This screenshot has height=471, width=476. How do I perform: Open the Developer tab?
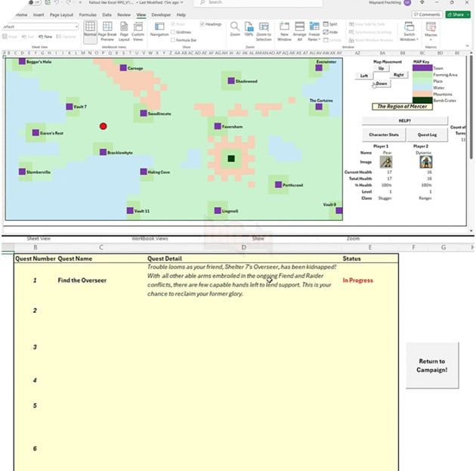point(161,14)
